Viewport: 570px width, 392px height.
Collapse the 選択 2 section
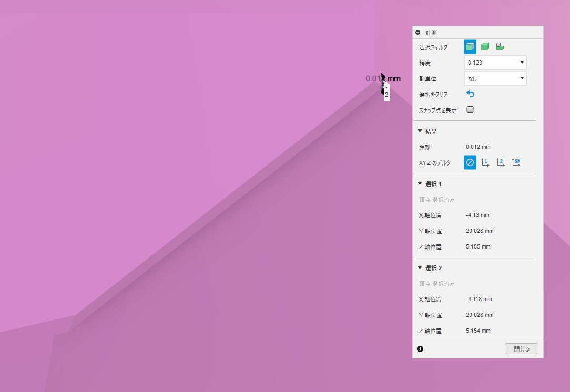pos(420,267)
